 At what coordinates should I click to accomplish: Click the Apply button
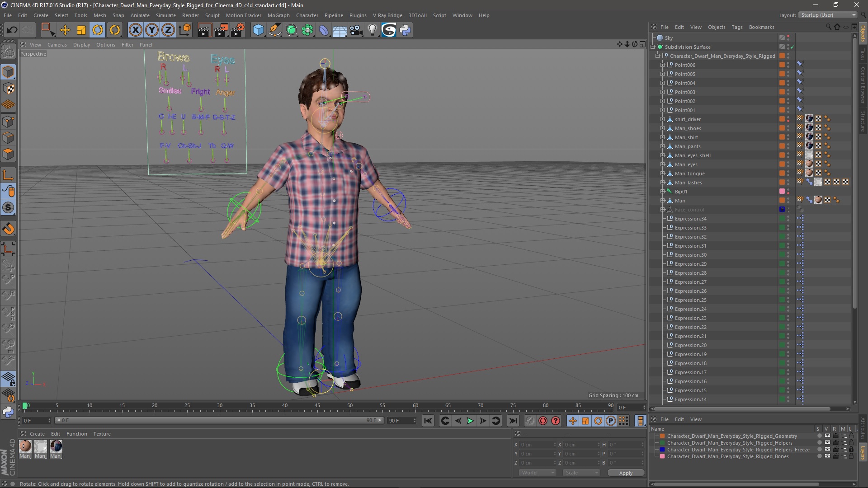pyautogui.click(x=626, y=473)
